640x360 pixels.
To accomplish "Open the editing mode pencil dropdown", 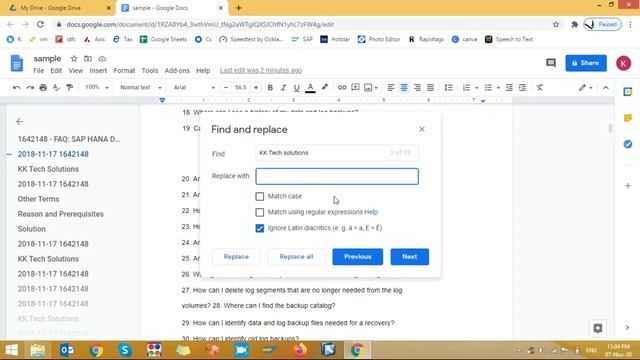I will tap(585, 87).
